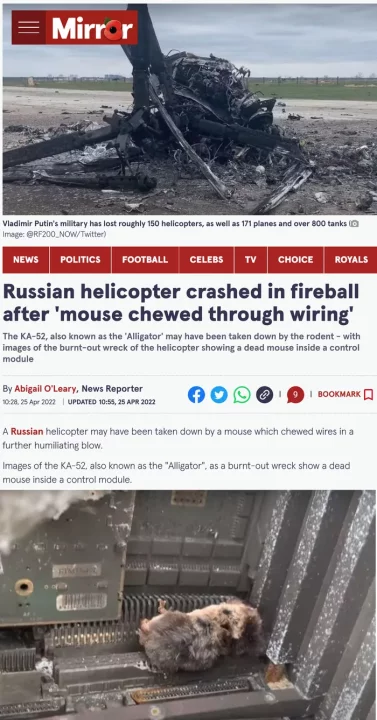Open the Choice nav tab
Screen dimensions: 377x720
(295, 260)
